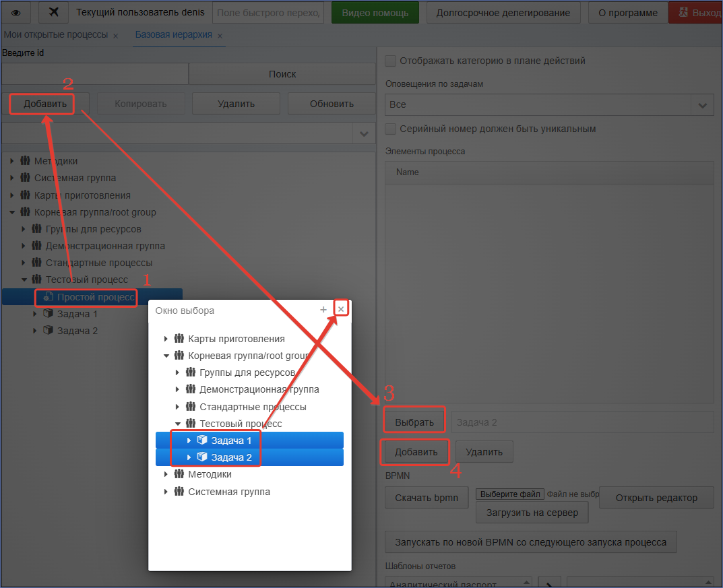Click the group icon of Карты приготовления in Окно выбора

(179, 339)
